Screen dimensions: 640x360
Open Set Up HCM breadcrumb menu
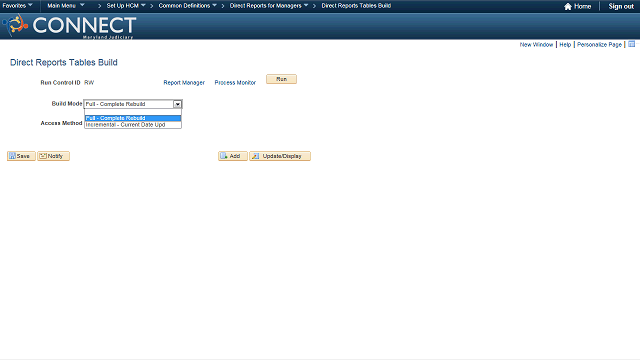126,6
